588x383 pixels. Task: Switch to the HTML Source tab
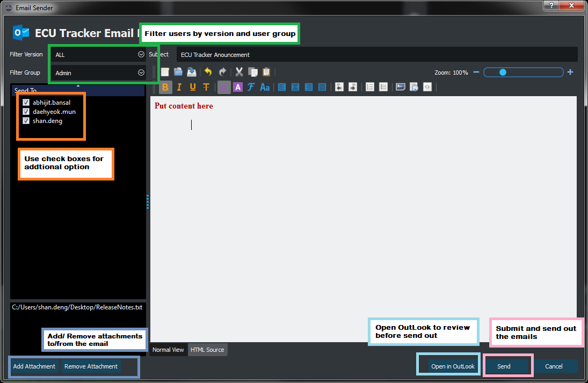pos(207,350)
